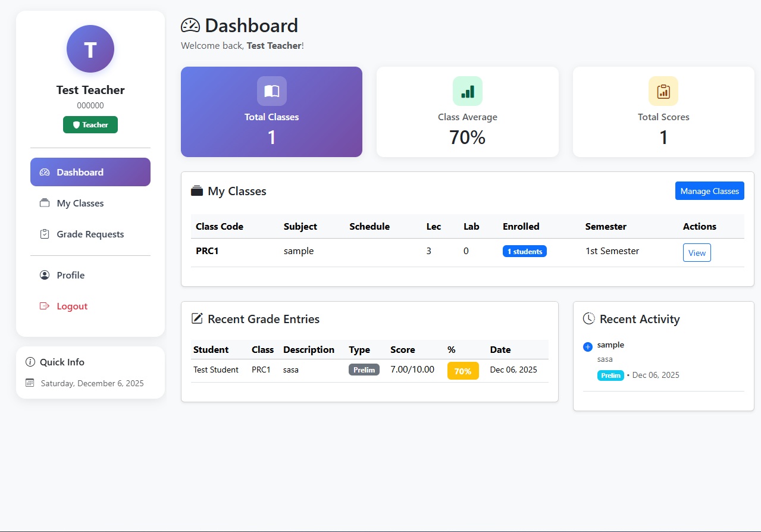
Task: Go to Grade Requests in sidebar
Action: coord(90,234)
